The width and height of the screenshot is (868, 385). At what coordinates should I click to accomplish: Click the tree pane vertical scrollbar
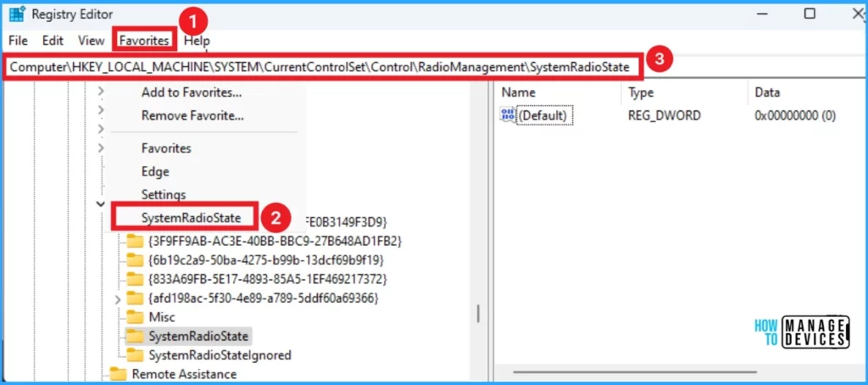(478, 314)
